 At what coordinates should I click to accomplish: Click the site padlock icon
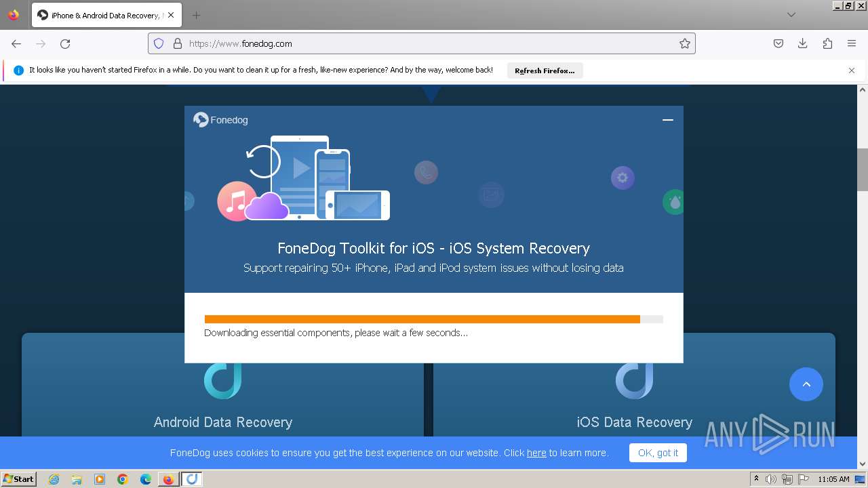pyautogui.click(x=178, y=43)
